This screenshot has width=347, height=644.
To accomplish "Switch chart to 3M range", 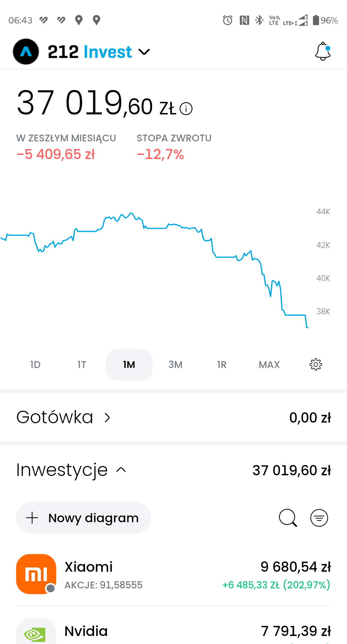I will click(175, 364).
